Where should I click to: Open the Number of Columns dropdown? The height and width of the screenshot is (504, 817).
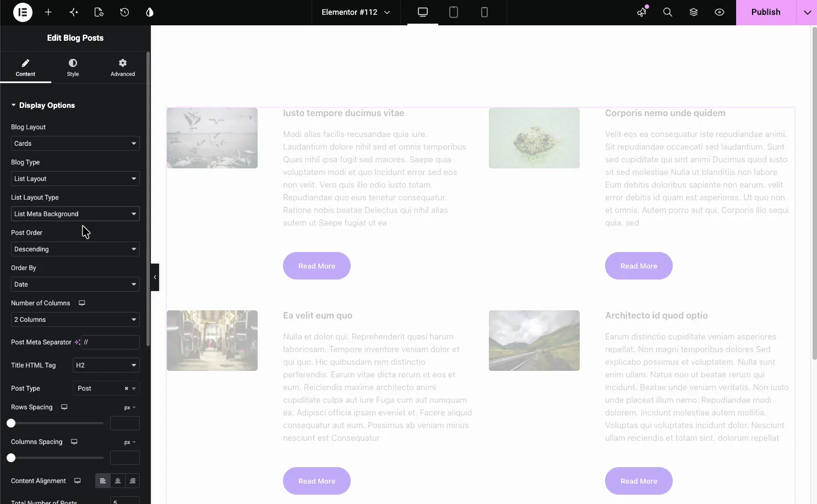[75, 320]
